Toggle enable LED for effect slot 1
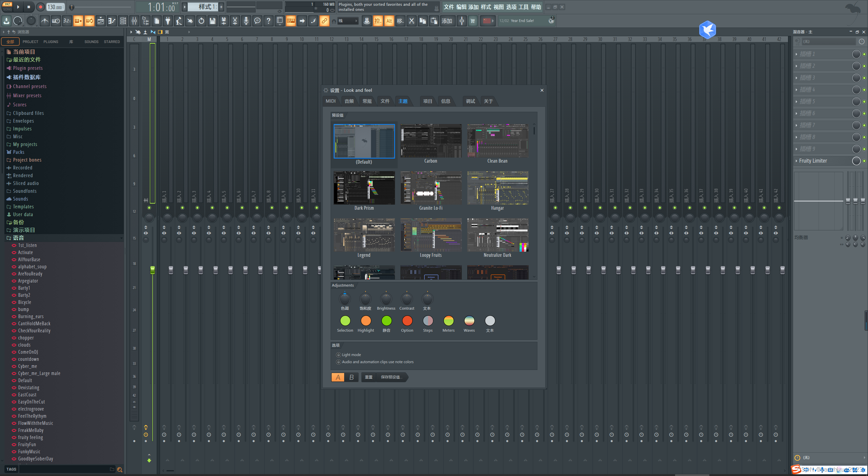 (x=864, y=54)
